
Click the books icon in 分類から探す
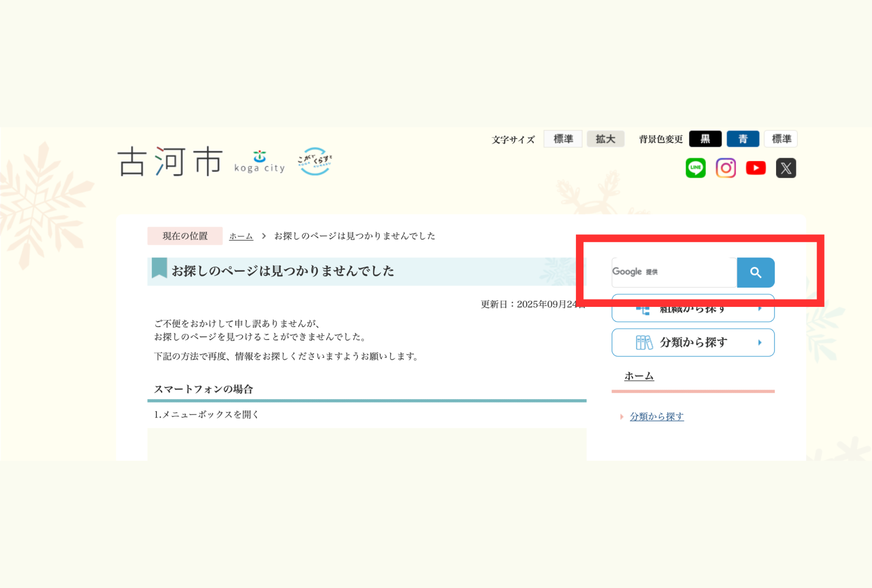pyautogui.click(x=644, y=343)
